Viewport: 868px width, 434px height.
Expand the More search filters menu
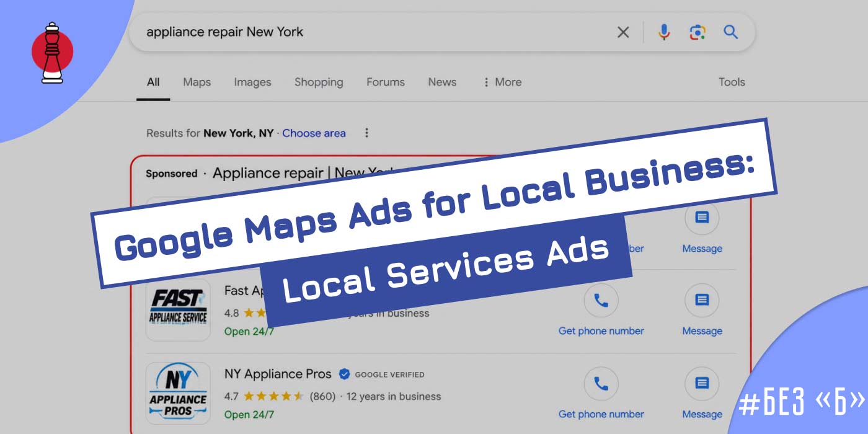coord(502,82)
